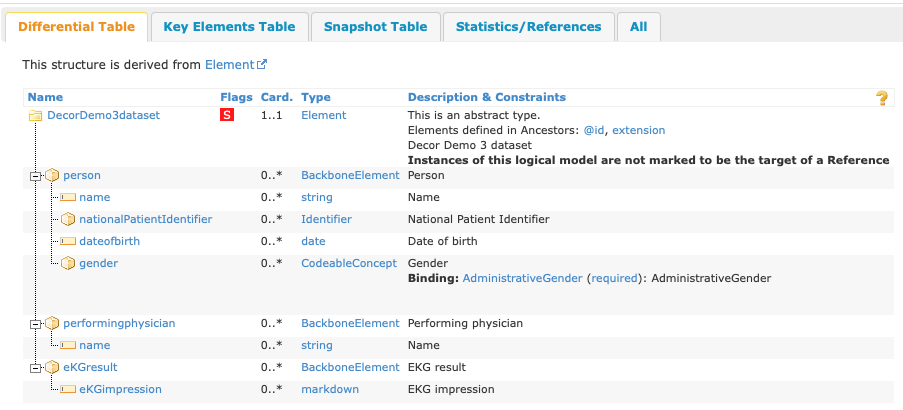Click the DecorDemo3dataset folder icon
This screenshot has width=903, height=410.
coord(35,116)
